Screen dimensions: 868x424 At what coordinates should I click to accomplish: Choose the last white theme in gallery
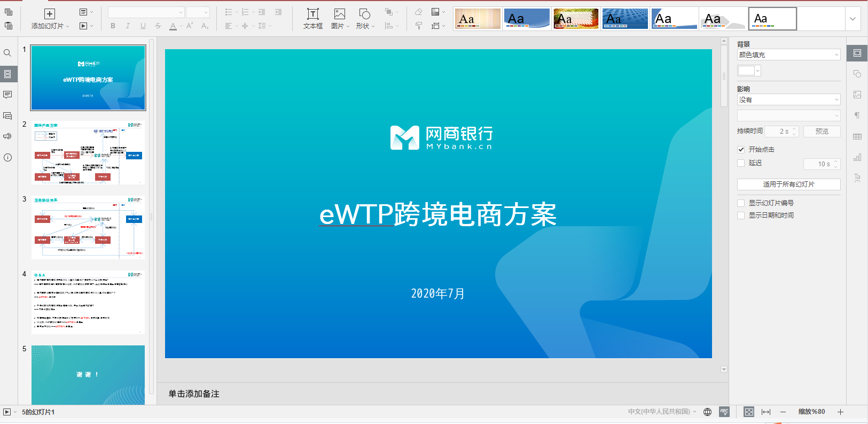[x=772, y=19]
